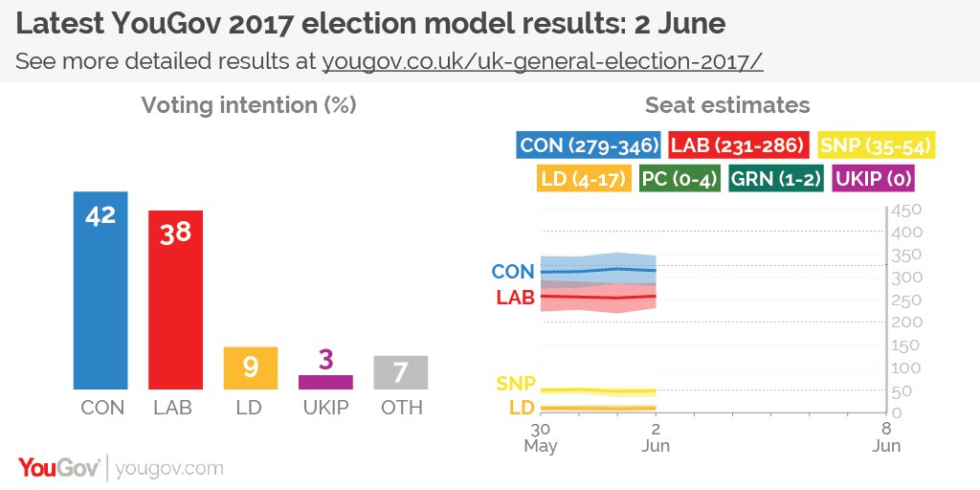Click the LD (4-17) legend badge
Viewport: 980px width, 490px height.
click(x=584, y=179)
